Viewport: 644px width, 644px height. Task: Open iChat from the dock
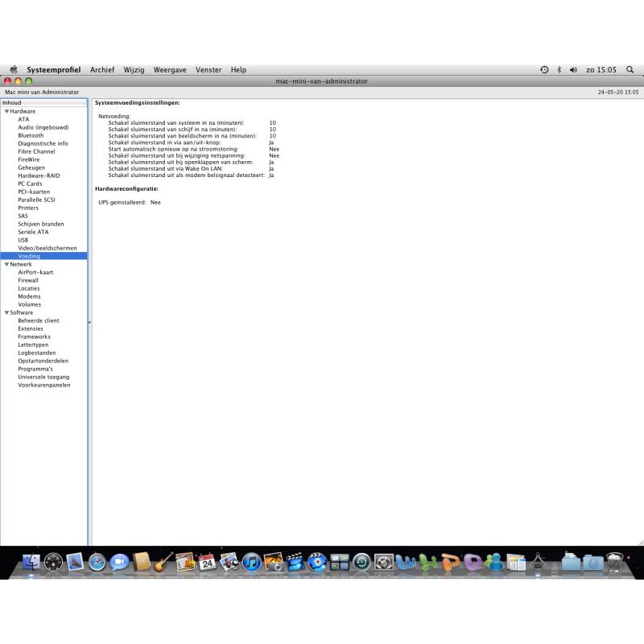(119, 562)
